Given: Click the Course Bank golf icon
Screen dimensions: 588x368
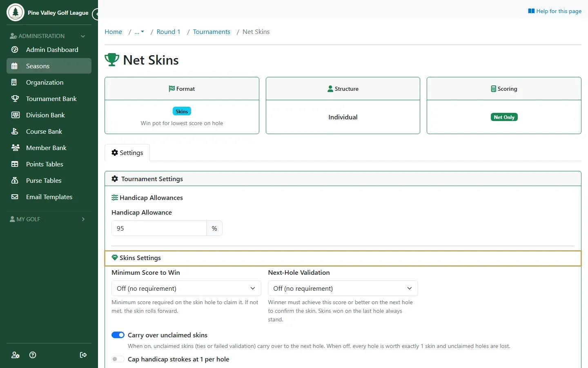Looking at the screenshot, I should (15, 131).
